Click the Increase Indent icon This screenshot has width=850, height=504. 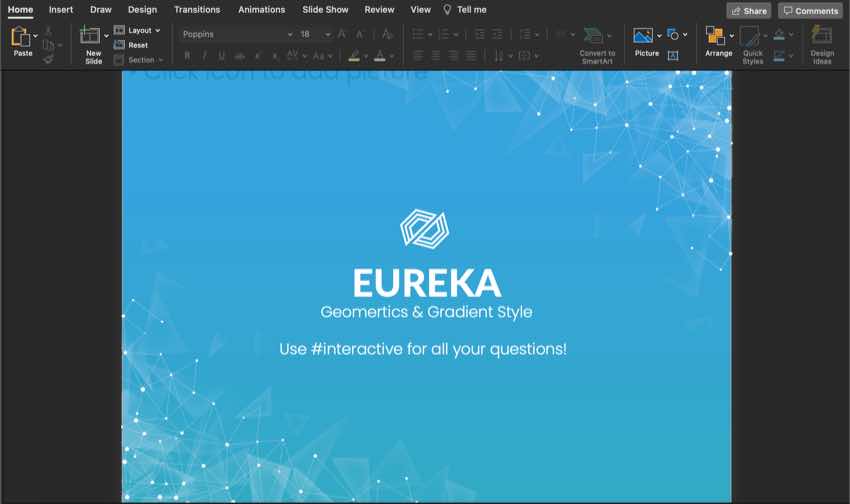497,35
